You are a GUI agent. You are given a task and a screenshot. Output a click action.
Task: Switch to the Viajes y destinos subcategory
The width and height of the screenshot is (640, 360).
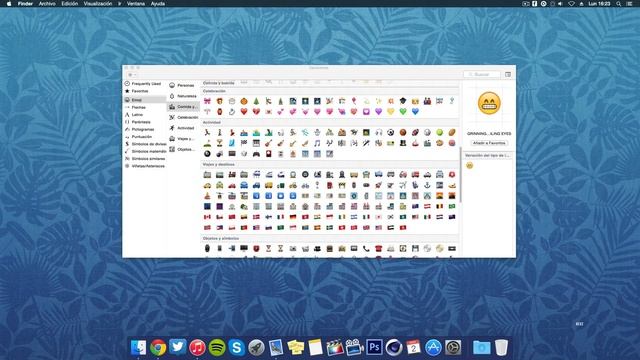[183, 139]
